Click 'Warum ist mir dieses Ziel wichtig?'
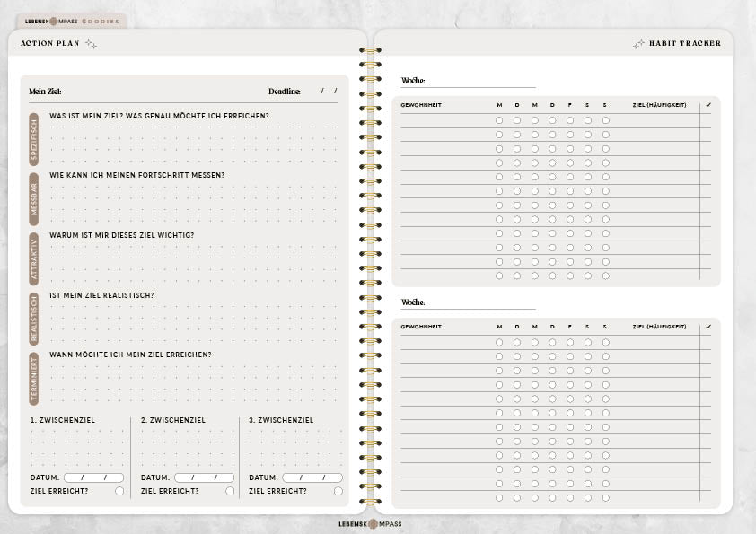Viewport: 756px width, 534px height. [121, 235]
